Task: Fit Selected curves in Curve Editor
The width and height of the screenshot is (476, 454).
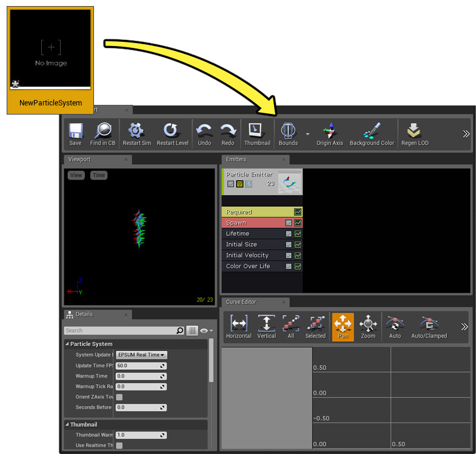Action: pos(315,327)
